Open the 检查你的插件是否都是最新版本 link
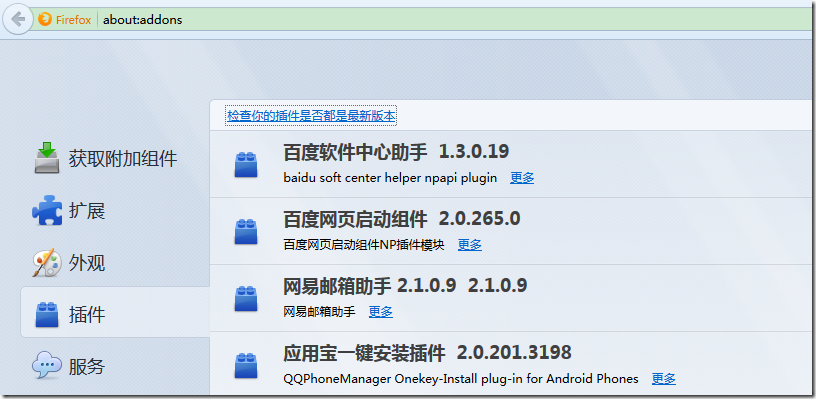 click(311, 116)
